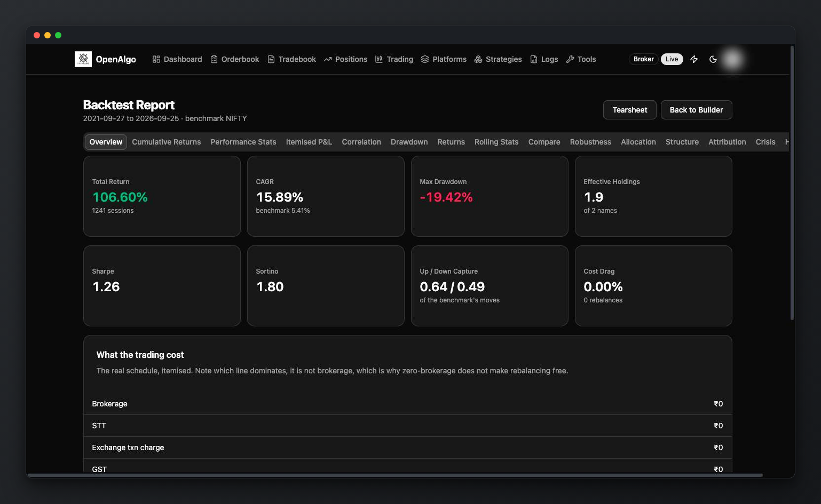Click the Brokerage row
Viewport: 821px width, 504px height.
[408, 404]
